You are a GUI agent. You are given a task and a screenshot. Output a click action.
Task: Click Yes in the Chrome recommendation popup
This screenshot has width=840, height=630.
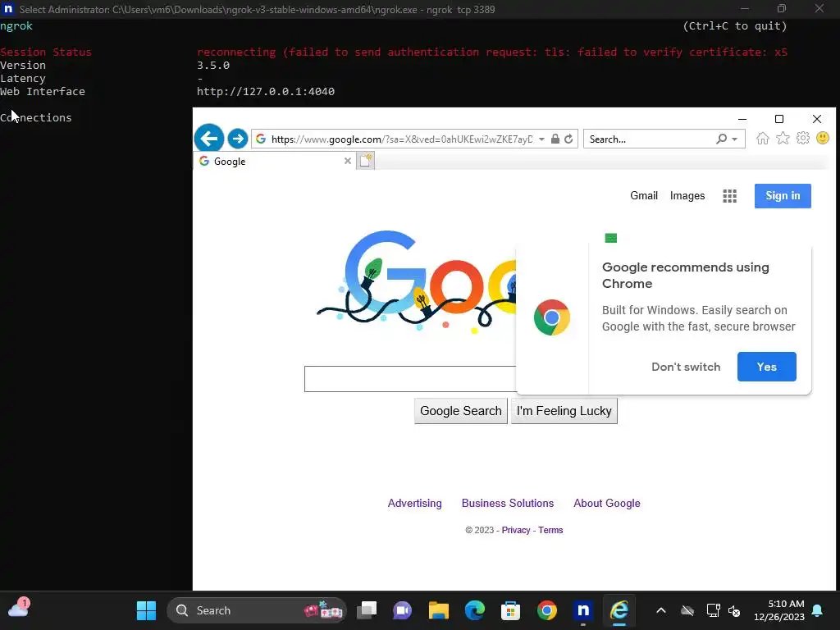[x=767, y=367]
